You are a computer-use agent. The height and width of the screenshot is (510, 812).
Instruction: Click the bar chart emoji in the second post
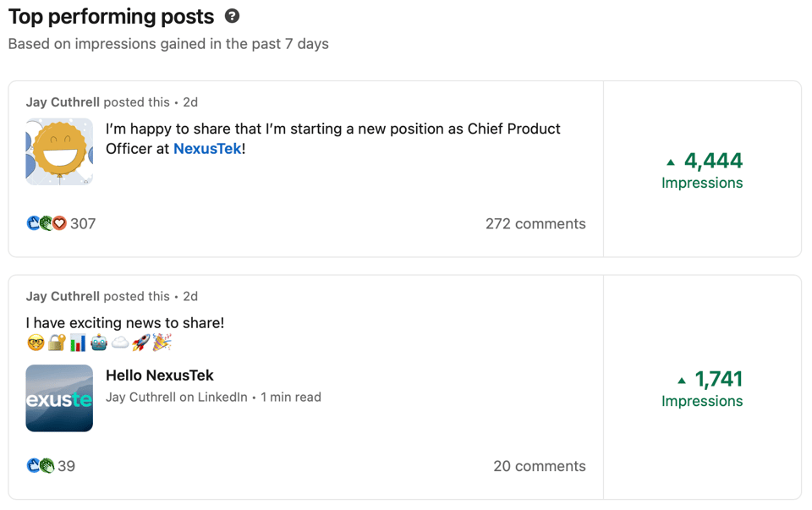point(78,343)
